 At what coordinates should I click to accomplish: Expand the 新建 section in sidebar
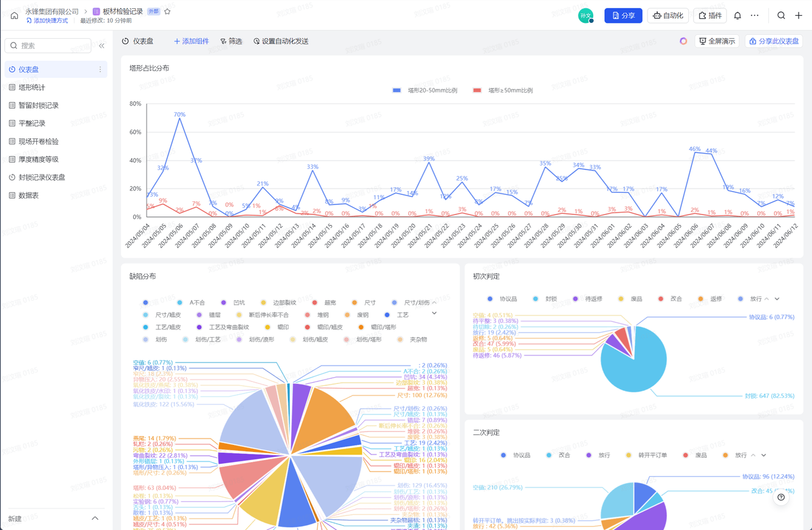point(95,519)
